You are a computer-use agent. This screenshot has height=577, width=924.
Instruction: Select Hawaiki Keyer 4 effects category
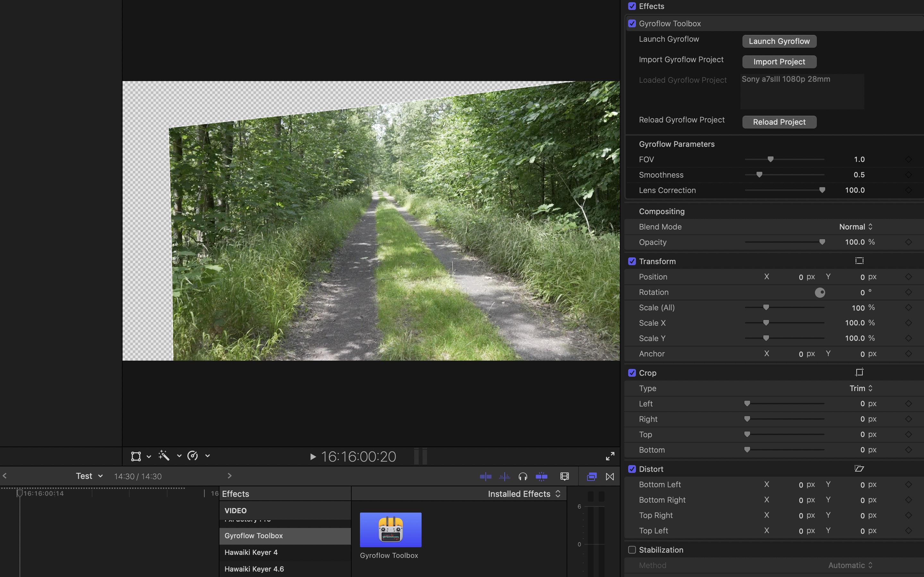coord(251,552)
